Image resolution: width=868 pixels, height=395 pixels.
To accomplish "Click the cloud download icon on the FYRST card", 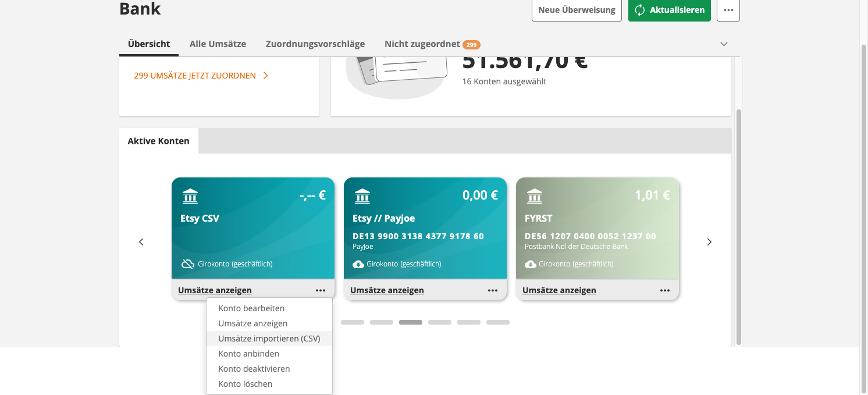I will (531, 264).
